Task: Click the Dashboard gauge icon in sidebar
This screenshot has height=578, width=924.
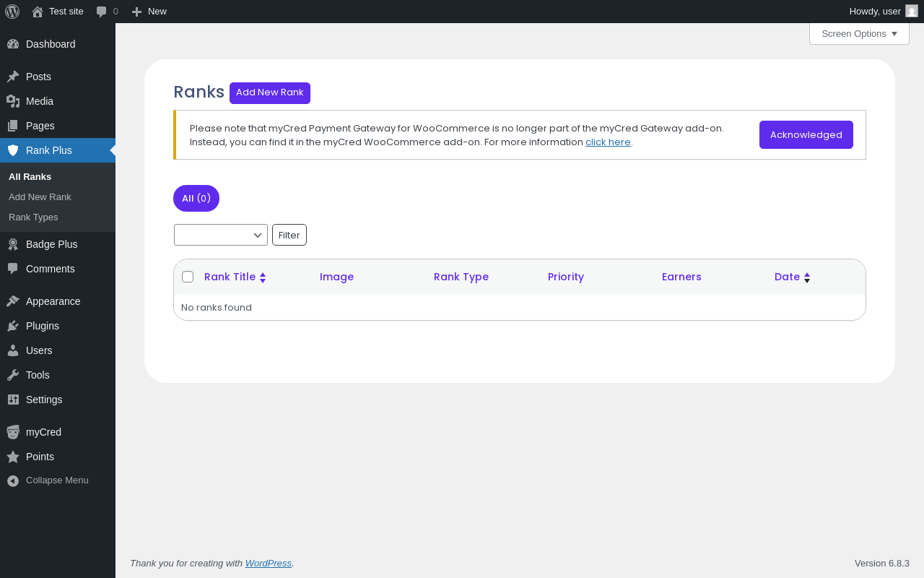Action: pos(13,44)
